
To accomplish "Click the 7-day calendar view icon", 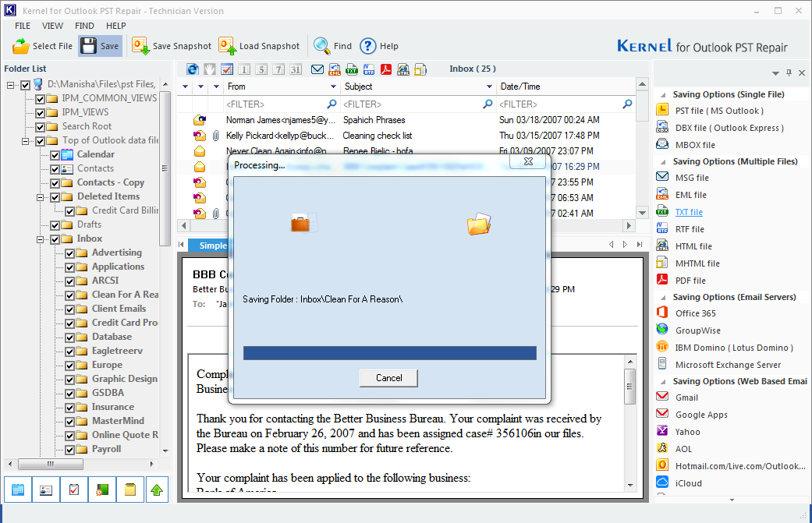I will click(278, 69).
